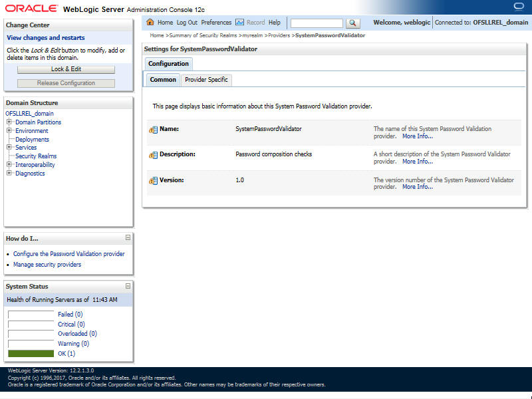Click the OK (1) status link
This screenshot has height=399, width=532.
coord(66,354)
